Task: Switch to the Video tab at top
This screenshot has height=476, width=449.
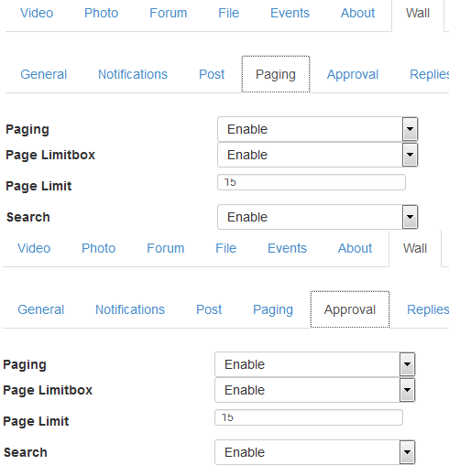Action: pos(37,13)
